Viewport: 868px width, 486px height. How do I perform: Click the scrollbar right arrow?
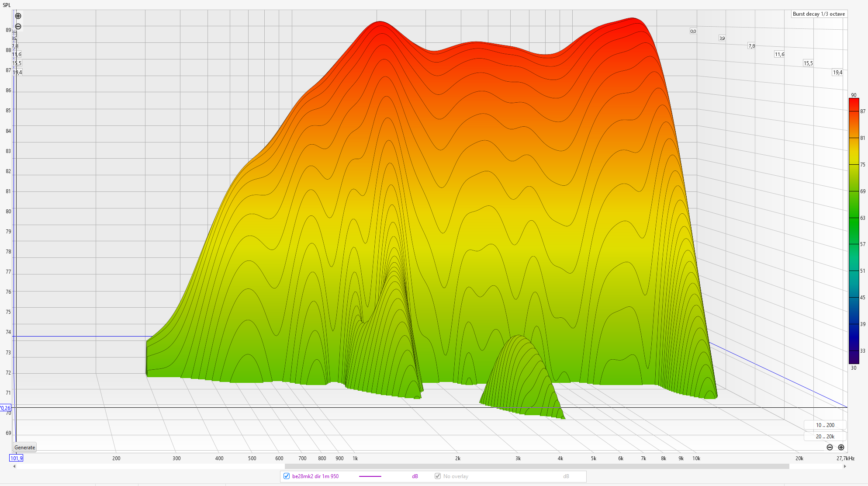pyautogui.click(x=844, y=466)
